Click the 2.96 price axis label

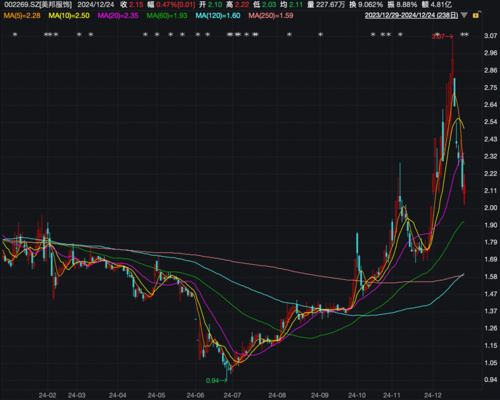(490, 53)
